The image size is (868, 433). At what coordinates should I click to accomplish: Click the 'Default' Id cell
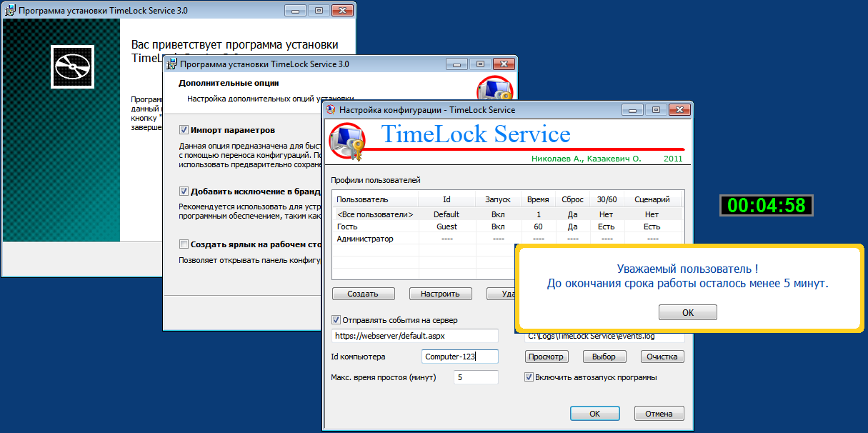(447, 214)
